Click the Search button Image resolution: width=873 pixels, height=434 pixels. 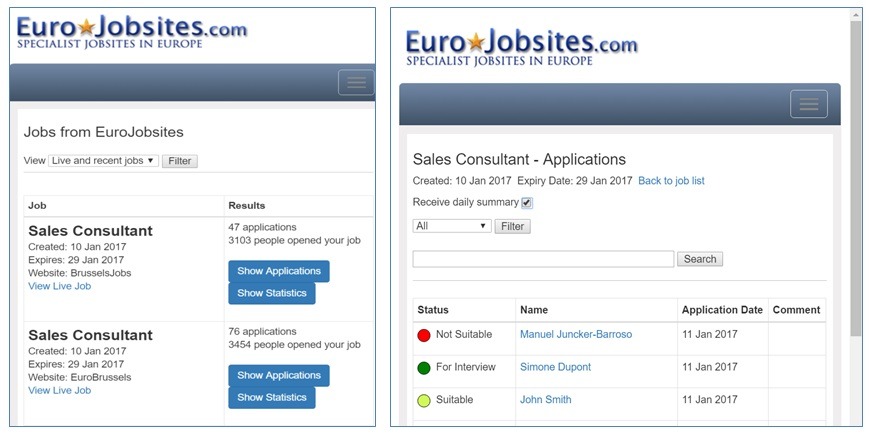[700, 259]
